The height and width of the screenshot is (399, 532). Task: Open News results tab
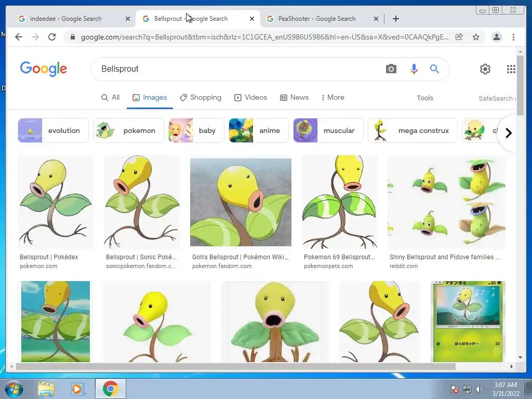294,98
